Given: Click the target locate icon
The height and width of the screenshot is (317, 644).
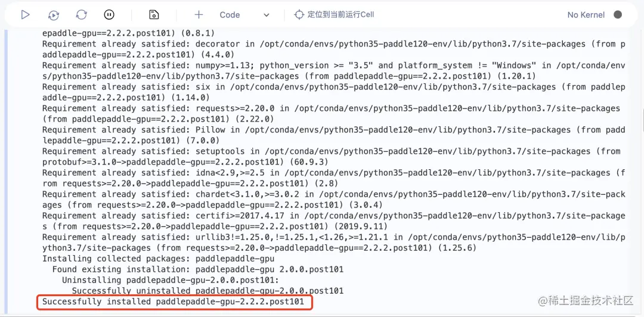Looking at the screenshot, I should tap(299, 15).
